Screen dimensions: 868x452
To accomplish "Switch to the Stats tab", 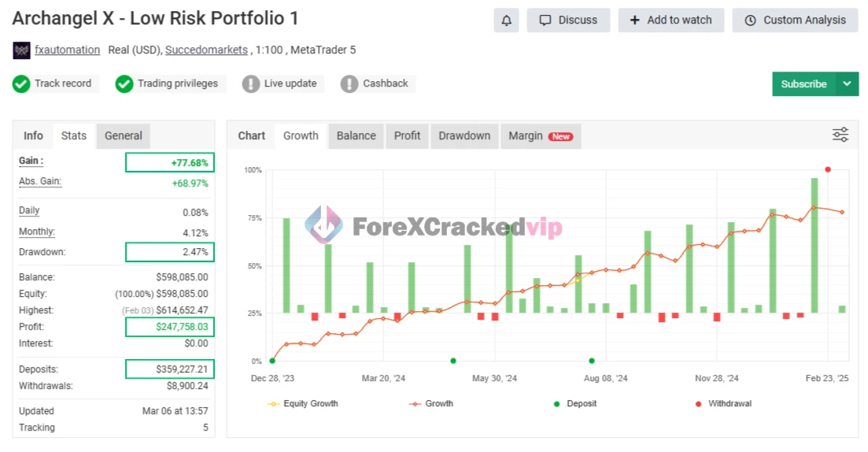I will click(74, 135).
